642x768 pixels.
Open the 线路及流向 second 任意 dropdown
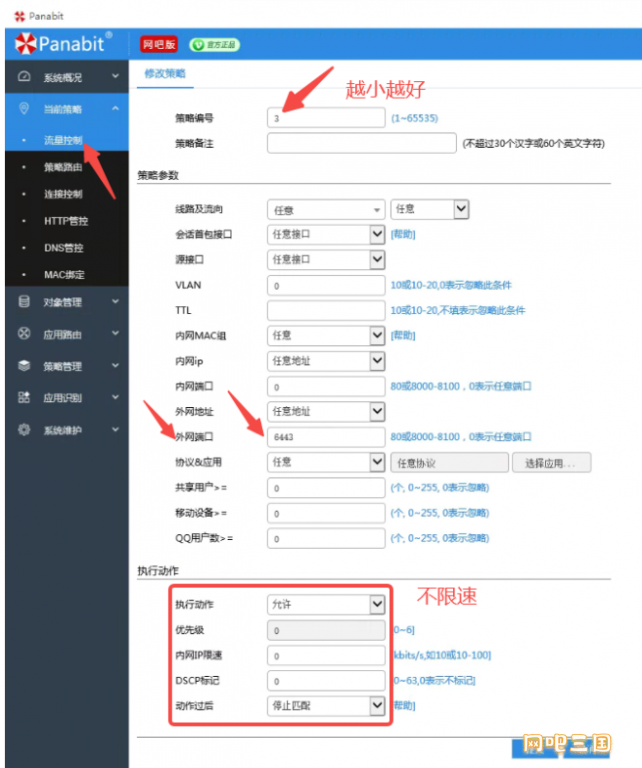tap(429, 209)
